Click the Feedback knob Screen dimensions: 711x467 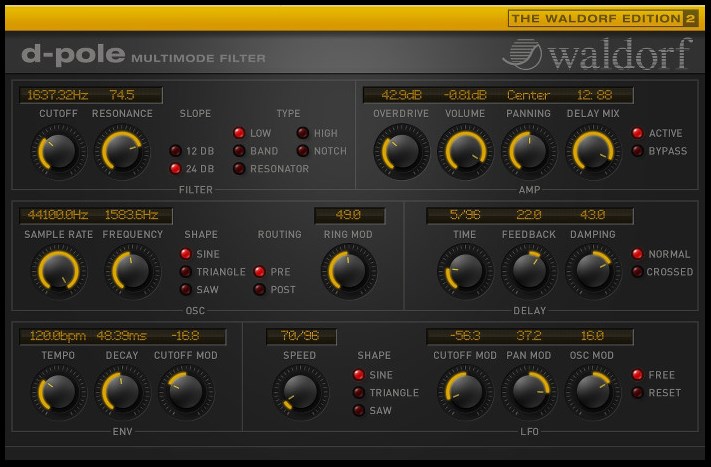pos(529,271)
